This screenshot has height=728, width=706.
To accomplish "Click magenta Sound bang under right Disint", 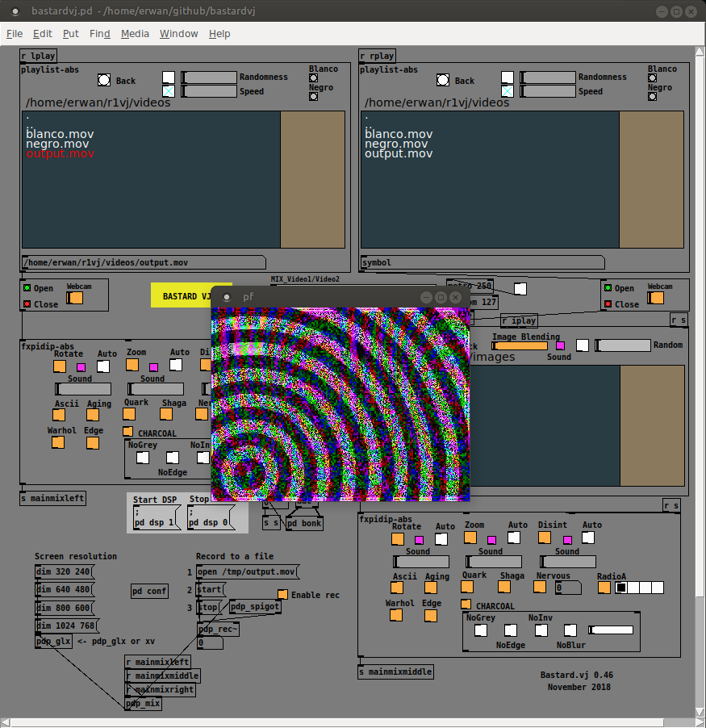I will click(567, 540).
